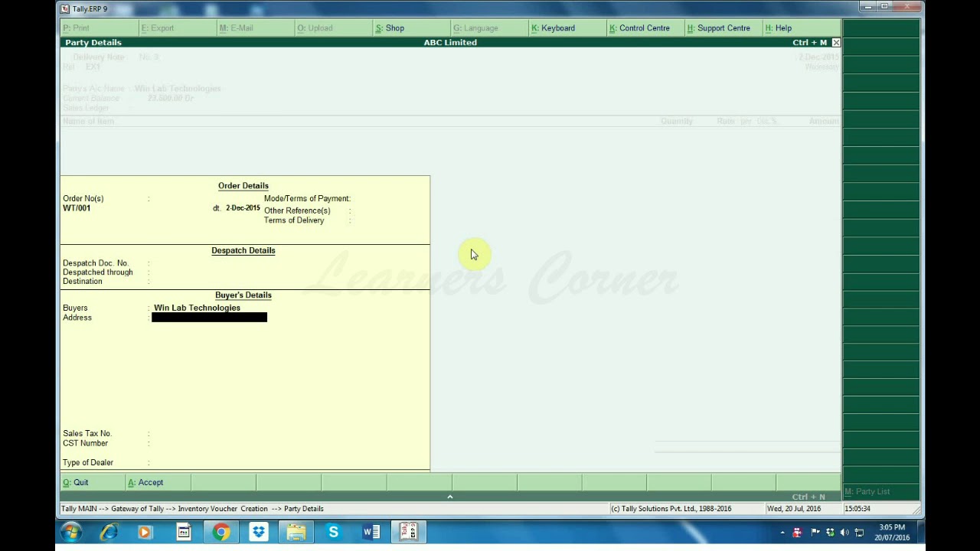The image size is (980, 551).
Task: Click the Destination label
Action: point(83,282)
